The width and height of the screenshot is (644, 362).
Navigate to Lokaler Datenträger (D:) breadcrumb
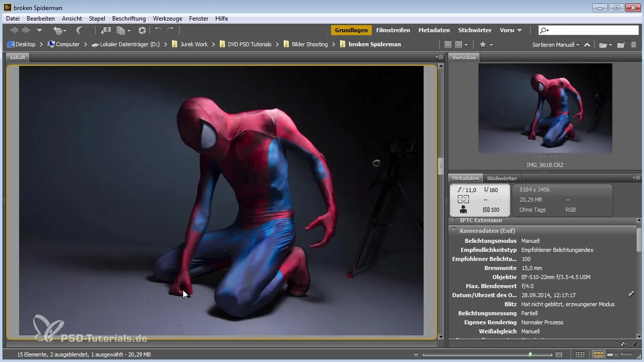pos(126,44)
